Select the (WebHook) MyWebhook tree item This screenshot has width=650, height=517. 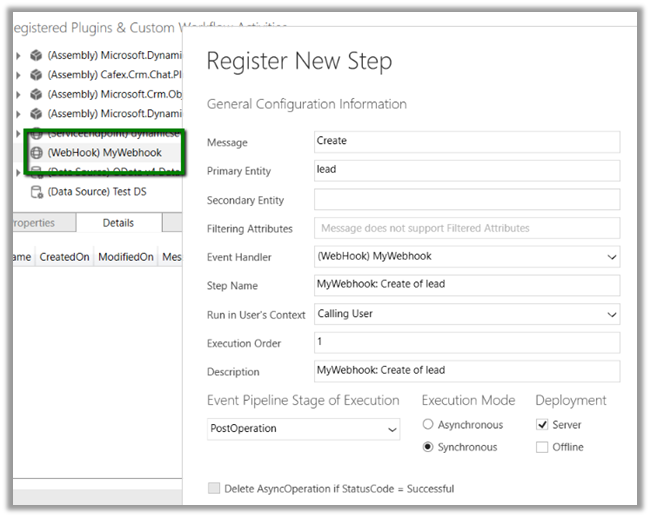(x=104, y=153)
